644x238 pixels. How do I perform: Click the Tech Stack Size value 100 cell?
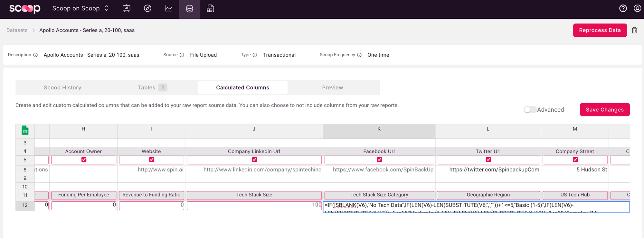click(x=254, y=205)
